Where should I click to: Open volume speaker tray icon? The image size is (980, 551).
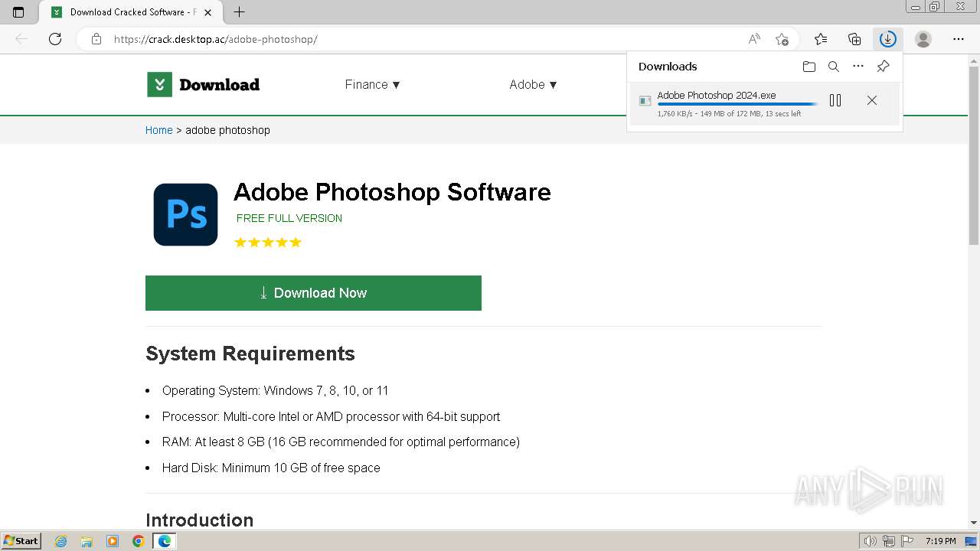(871, 541)
